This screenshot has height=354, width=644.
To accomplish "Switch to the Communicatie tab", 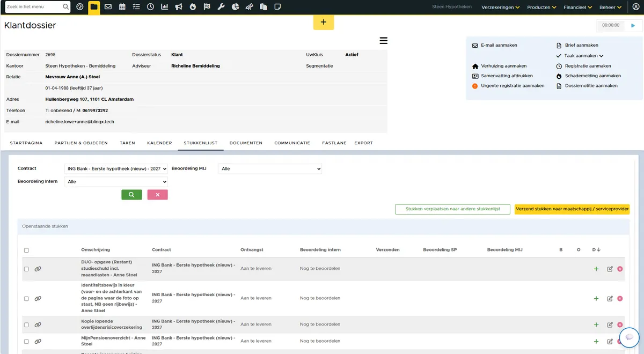I will point(292,143).
